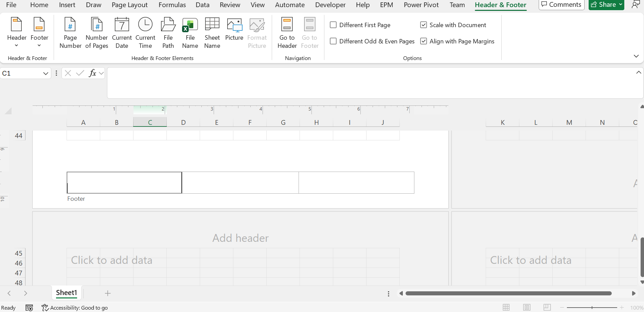Insert File Name element
The height and width of the screenshot is (312, 644).
(x=190, y=33)
